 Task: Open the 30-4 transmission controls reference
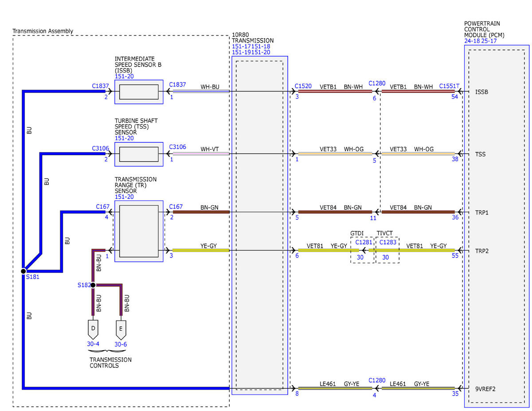pos(93,344)
